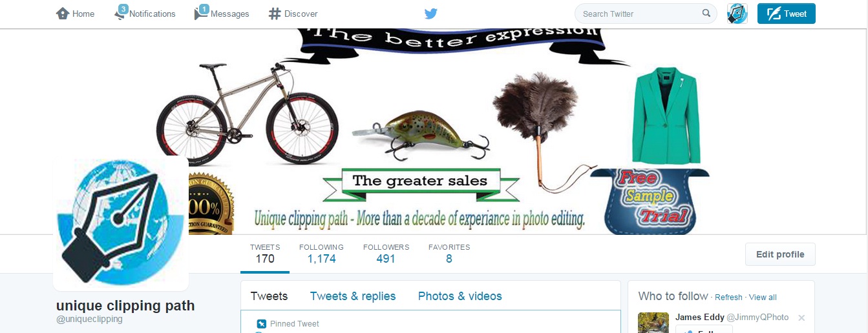Click the Twitter bird logo
Viewport: 868px width, 333px height.
point(431,14)
